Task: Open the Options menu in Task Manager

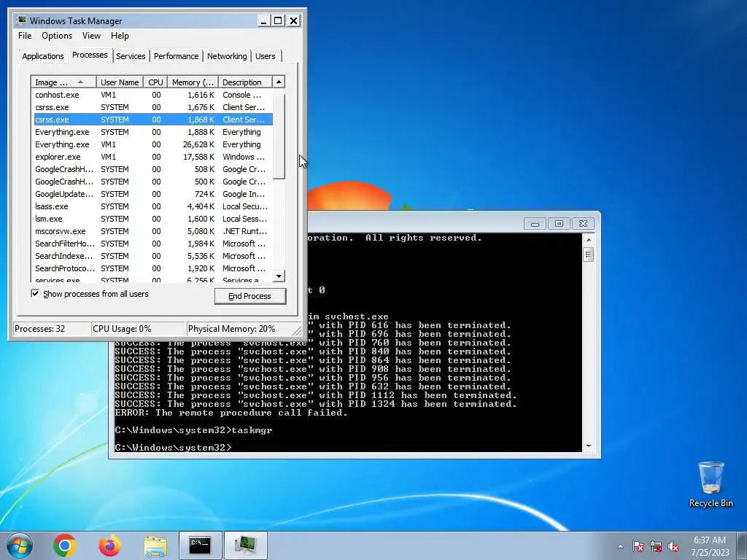Action: 57,36
